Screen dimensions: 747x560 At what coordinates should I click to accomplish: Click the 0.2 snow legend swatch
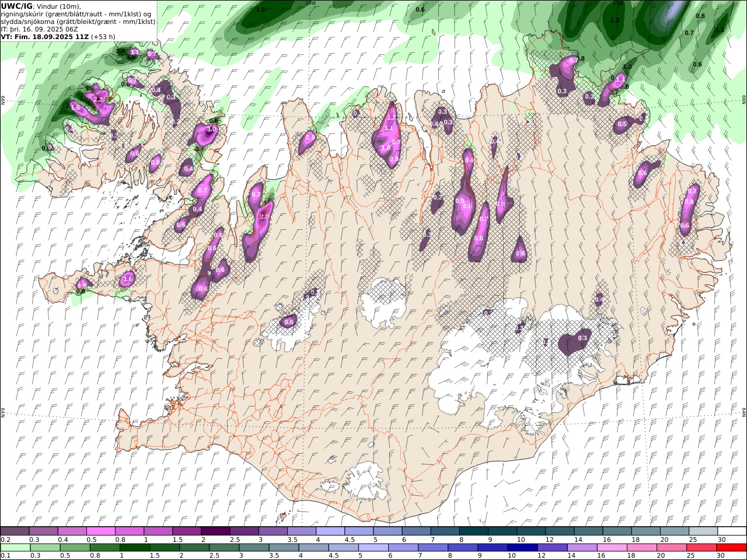point(15,531)
